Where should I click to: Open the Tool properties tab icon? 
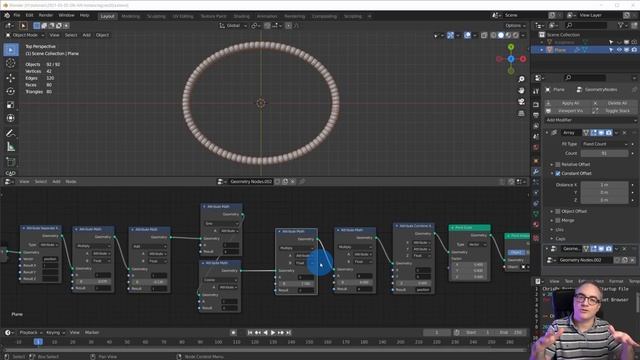(x=536, y=91)
